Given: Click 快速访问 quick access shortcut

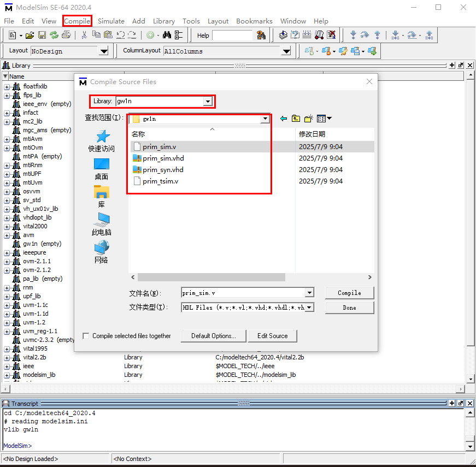Looking at the screenshot, I should pos(102,141).
